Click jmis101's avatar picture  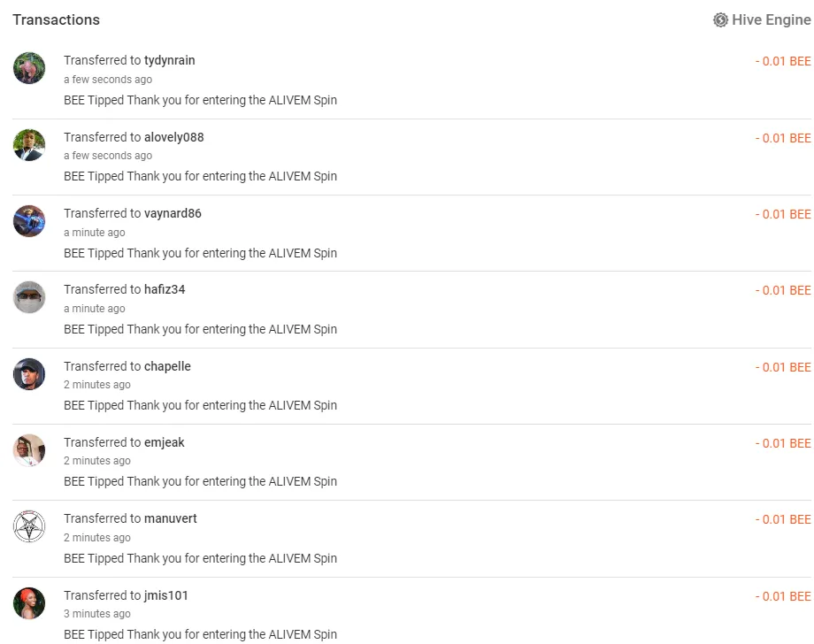point(29,603)
